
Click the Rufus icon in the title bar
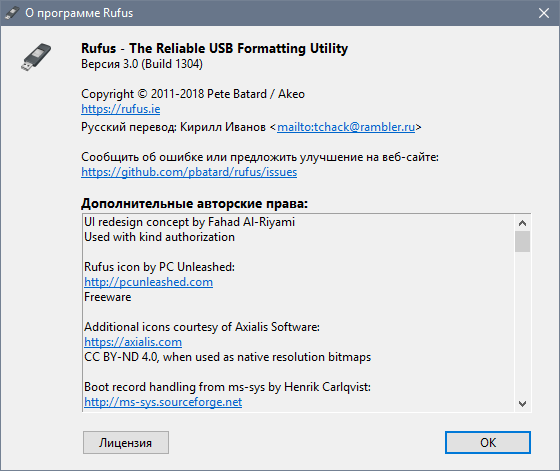[12, 13]
